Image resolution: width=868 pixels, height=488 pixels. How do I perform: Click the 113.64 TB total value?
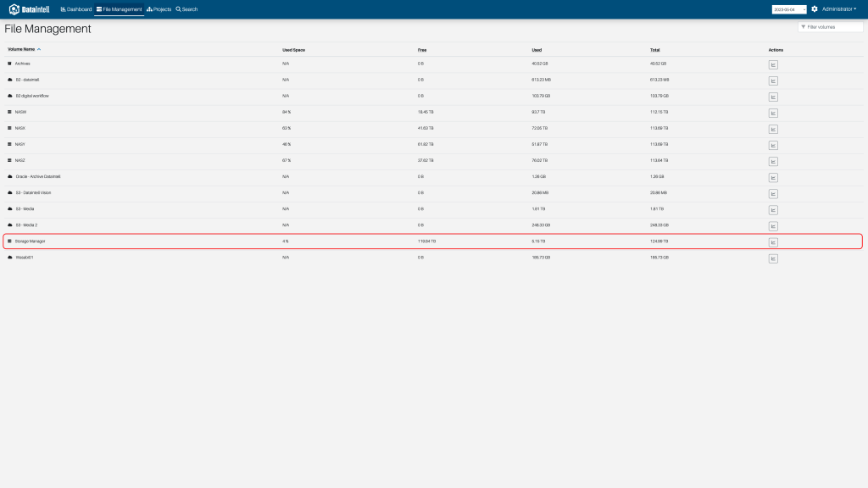(659, 160)
